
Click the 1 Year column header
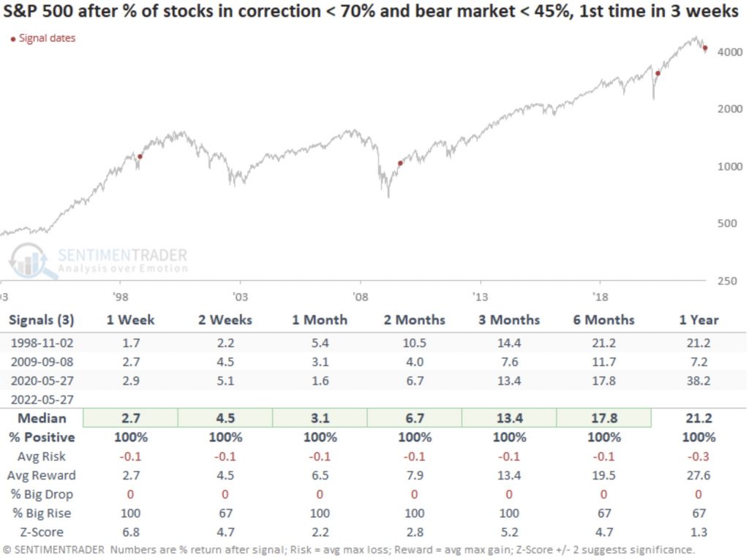698,319
